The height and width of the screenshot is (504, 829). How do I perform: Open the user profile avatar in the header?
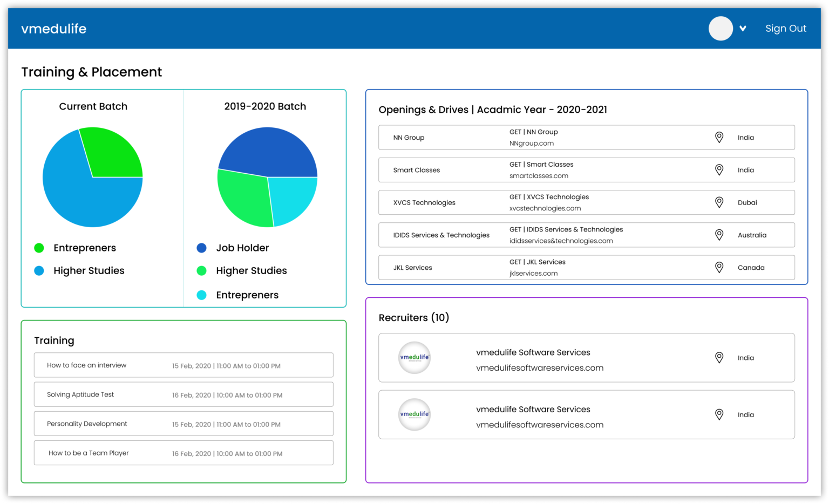(x=720, y=29)
